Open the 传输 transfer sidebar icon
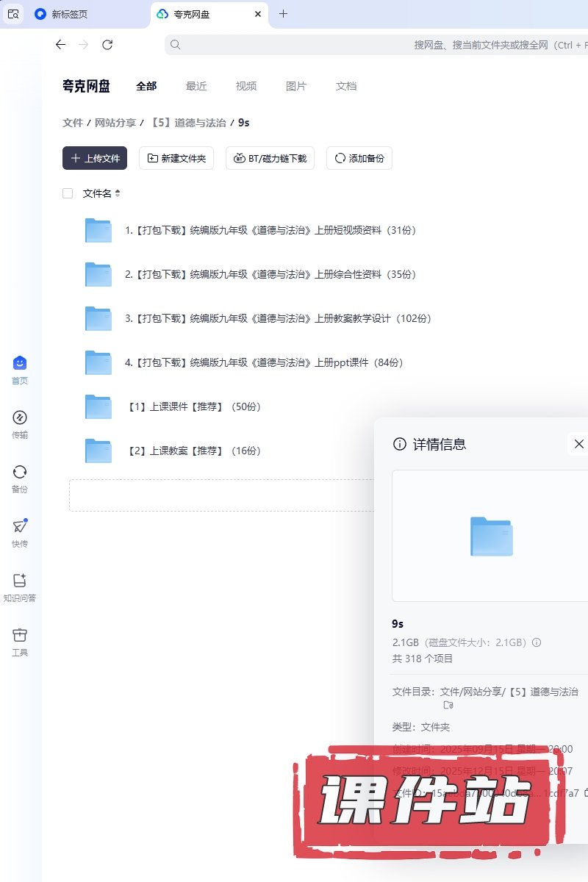This screenshot has height=882, width=588. tap(20, 417)
